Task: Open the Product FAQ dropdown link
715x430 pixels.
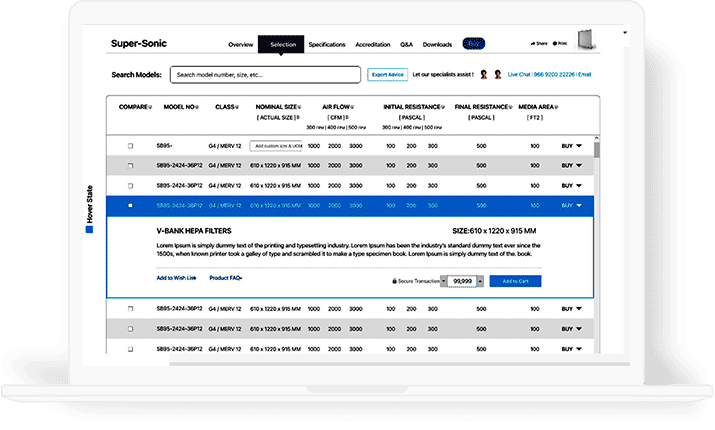Action: point(226,278)
